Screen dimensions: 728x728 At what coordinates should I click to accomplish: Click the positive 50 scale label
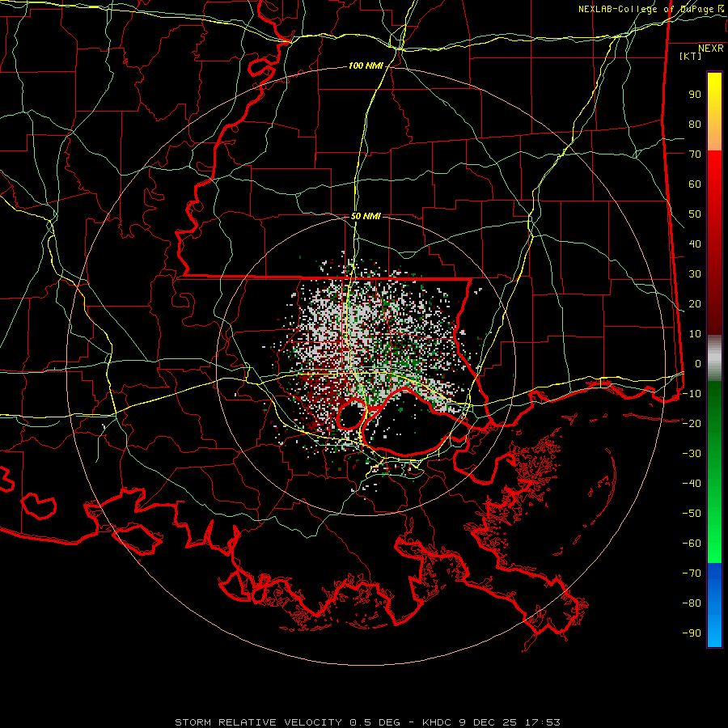695,214
